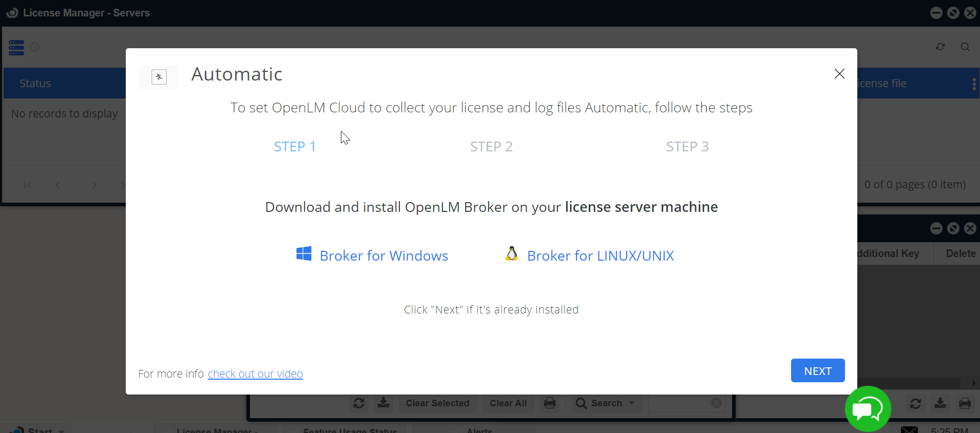Click the server list icon at top left
The image size is (980, 433).
16,47
